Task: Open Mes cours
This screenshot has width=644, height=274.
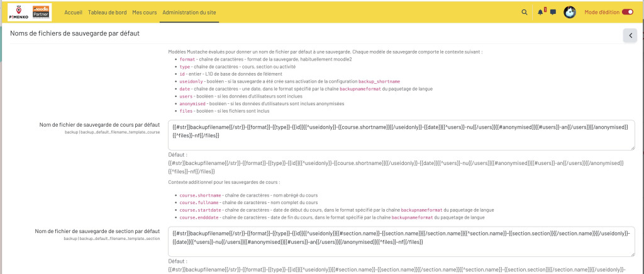Action: click(x=145, y=13)
